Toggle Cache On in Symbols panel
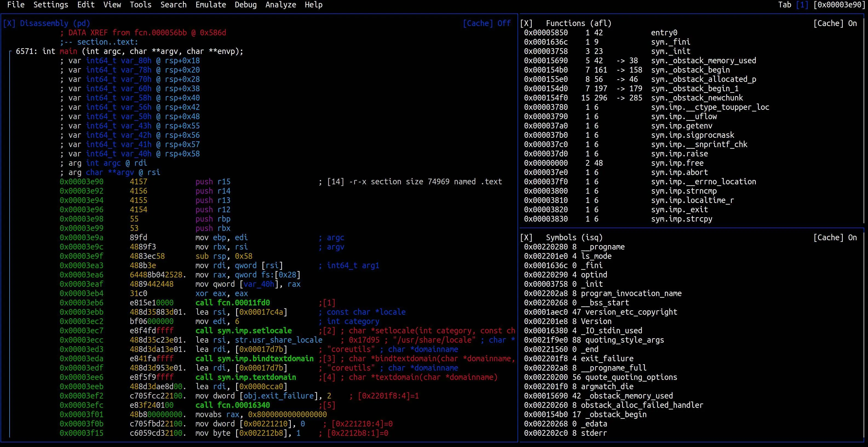868x447 pixels. pos(835,237)
